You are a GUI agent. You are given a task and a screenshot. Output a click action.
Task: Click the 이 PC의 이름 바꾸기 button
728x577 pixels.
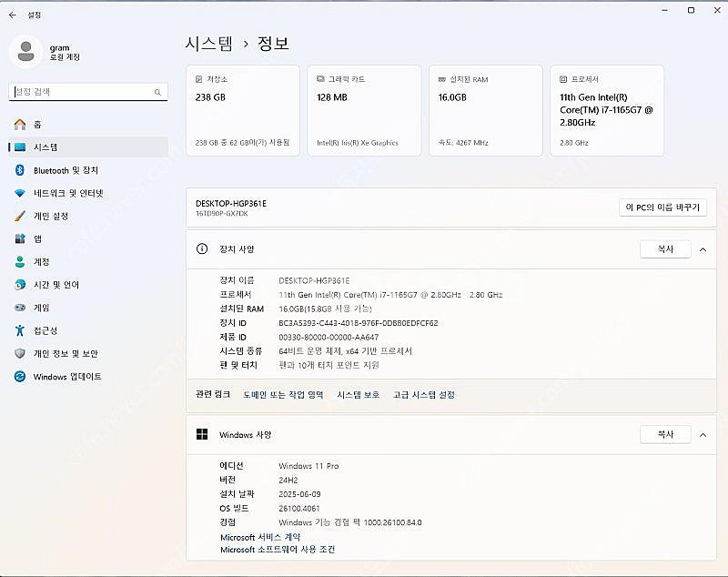click(662, 208)
